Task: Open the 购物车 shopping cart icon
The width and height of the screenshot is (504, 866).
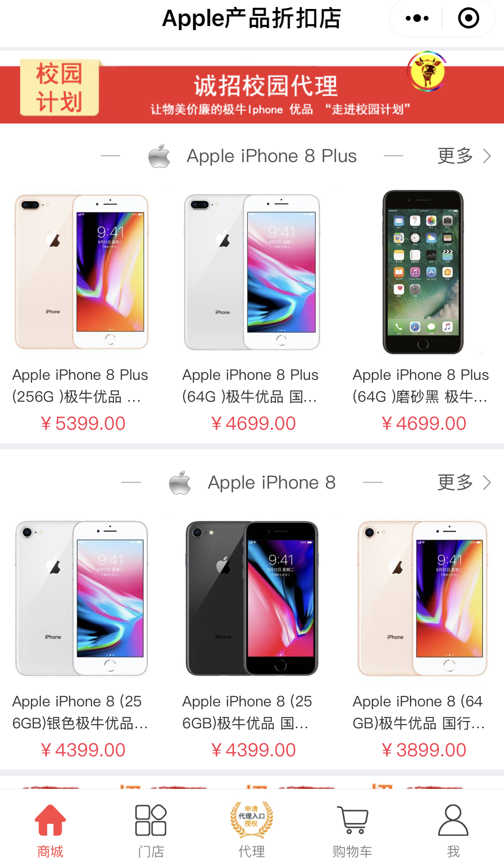Action: (352, 820)
